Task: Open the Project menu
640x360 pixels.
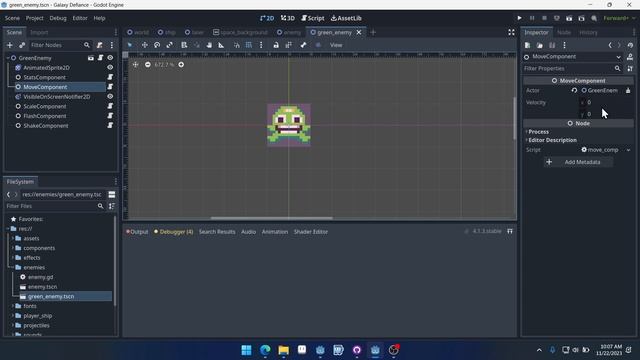Action: pyautogui.click(x=35, y=18)
